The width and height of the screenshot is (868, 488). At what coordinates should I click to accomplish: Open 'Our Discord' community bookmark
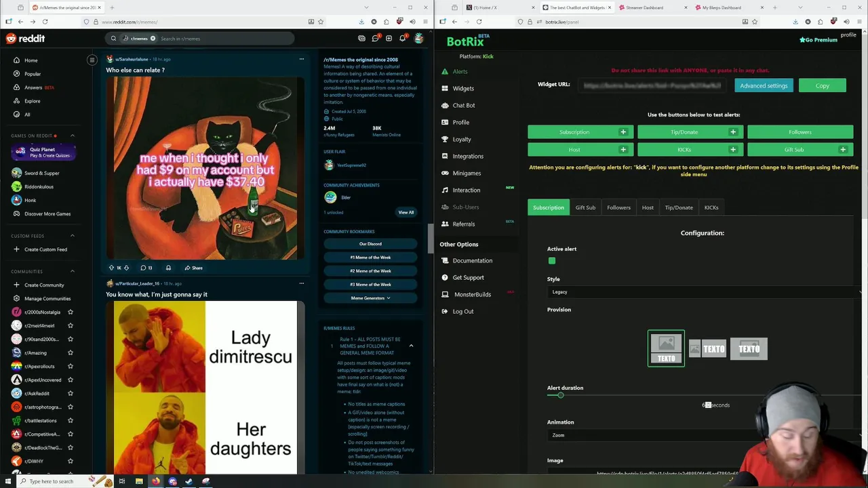coord(370,244)
